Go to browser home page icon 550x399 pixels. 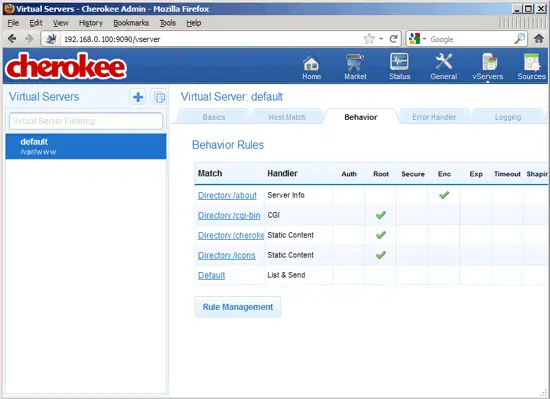[539, 39]
